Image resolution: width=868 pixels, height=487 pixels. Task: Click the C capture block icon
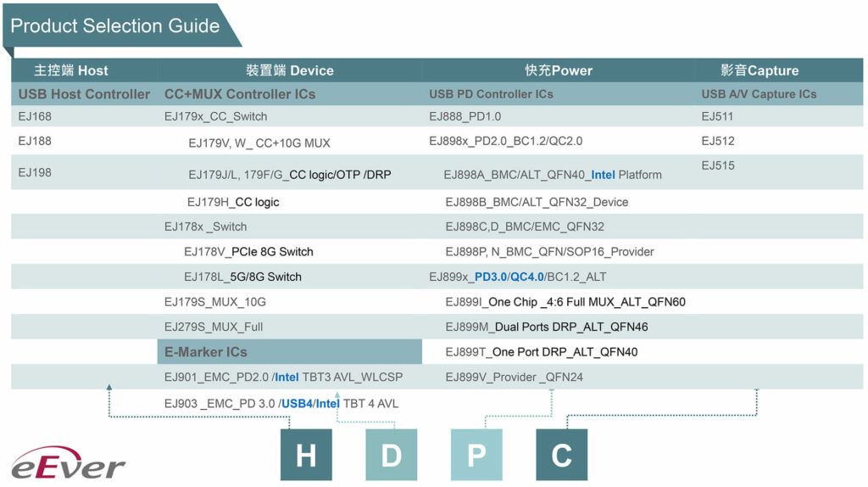(x=561, y=455)
